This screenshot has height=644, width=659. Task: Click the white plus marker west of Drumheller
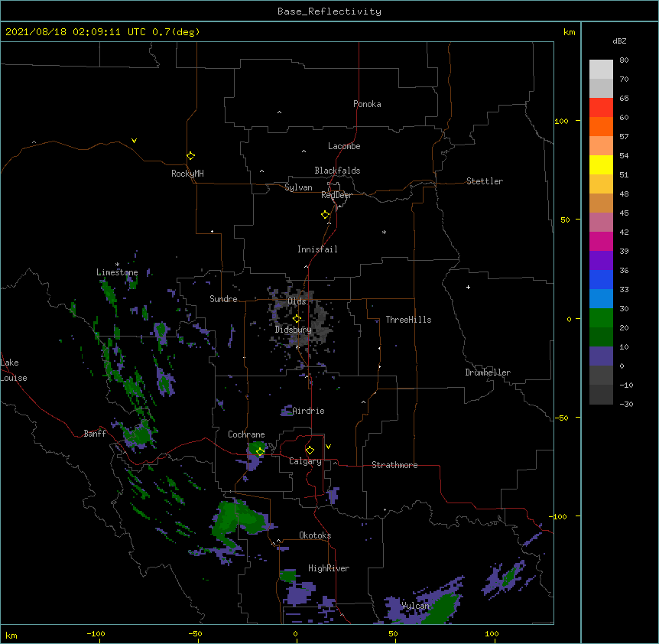click(468, 287)
